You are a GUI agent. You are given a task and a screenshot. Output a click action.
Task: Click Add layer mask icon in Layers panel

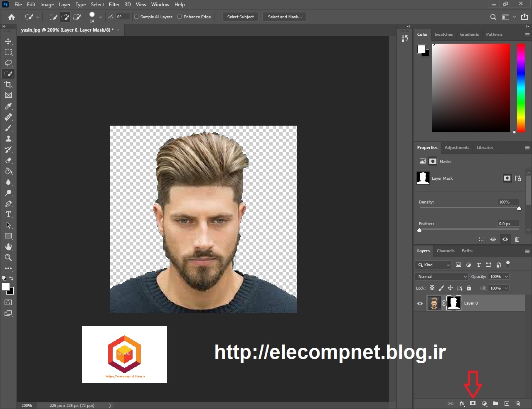point(473,403)
